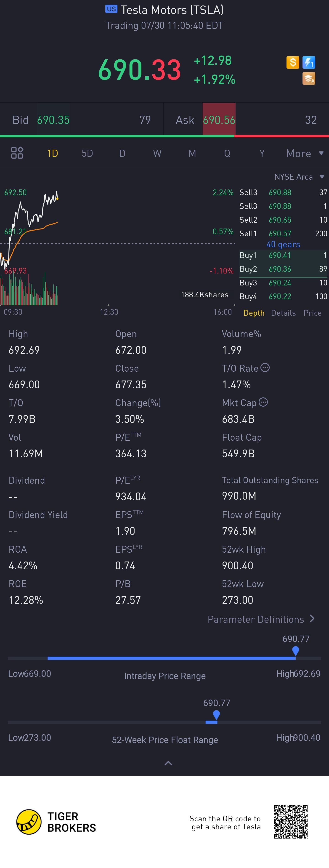Tap the QR code image
The width and height of the screenshot is (329, 868).
pos(291,822)
